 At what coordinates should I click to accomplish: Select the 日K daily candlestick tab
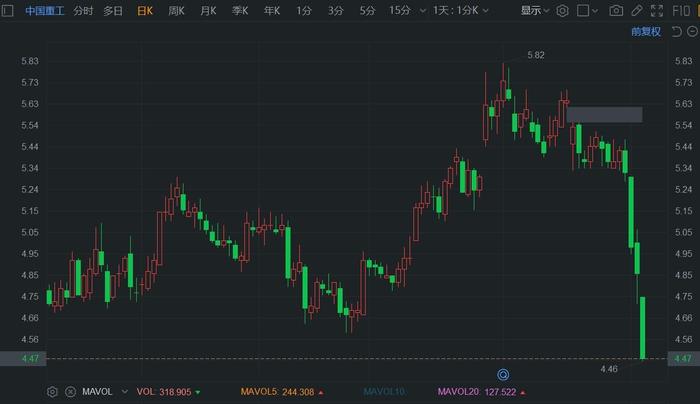point(145,10)
